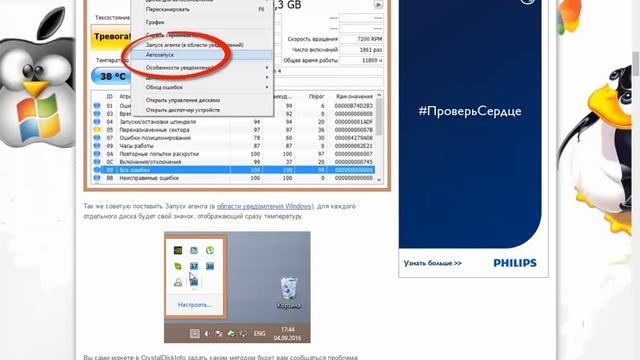This screenshot has width=640, height=360.
Task: Choose the highlighted Автозапуск menu item
Action: pos(202,55)
